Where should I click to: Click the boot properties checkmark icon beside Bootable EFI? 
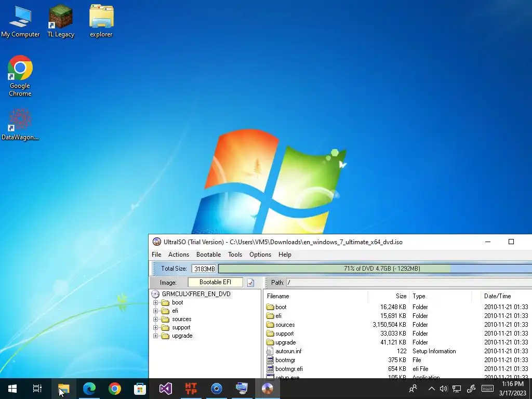(251, 283)
